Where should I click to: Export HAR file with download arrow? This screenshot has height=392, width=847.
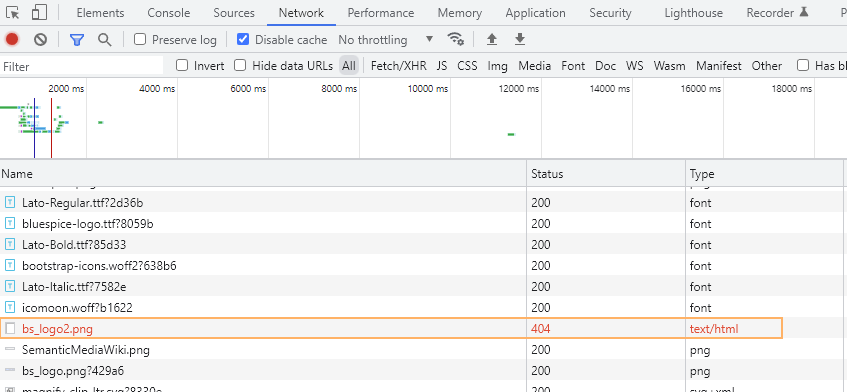pos(520,39)
